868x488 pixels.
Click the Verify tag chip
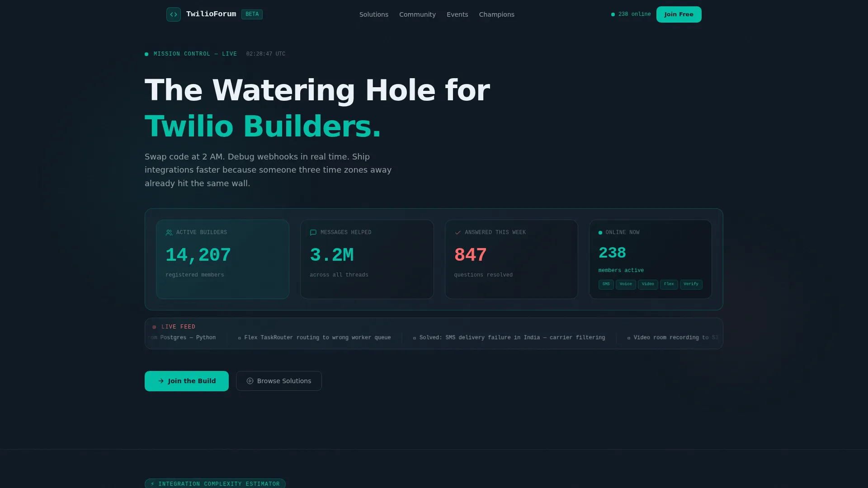(x=691, y=284)
